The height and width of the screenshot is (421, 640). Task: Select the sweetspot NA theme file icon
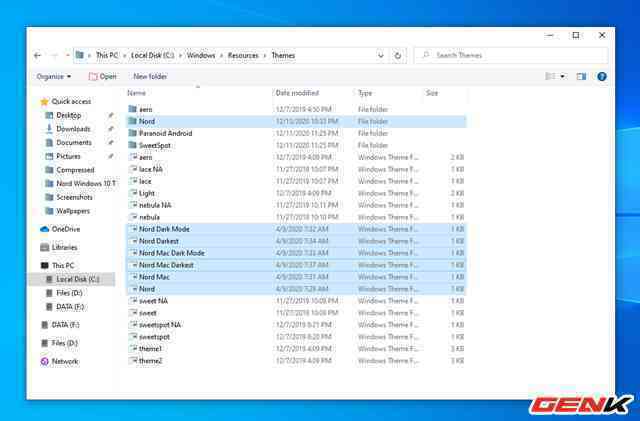click(133, 325)
